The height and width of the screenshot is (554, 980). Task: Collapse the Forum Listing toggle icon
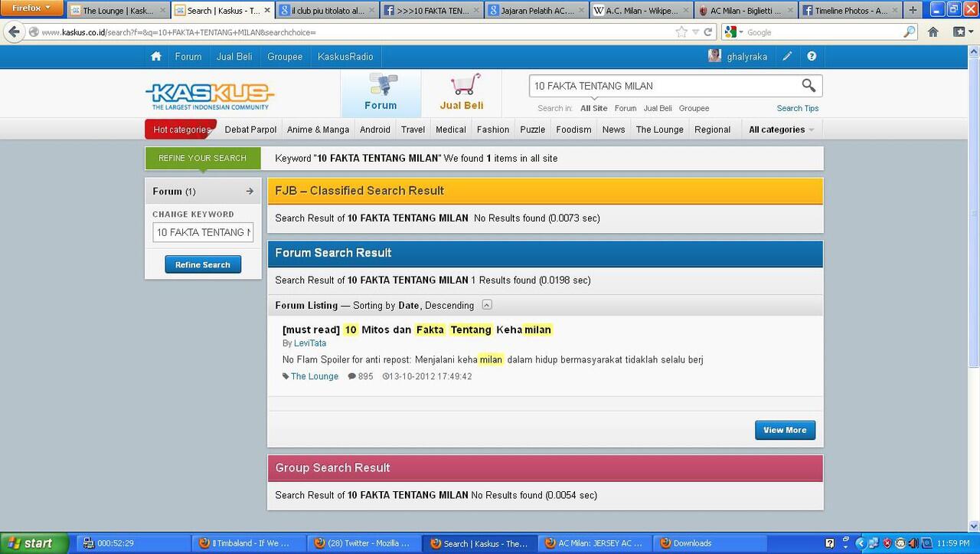[487, 305]
